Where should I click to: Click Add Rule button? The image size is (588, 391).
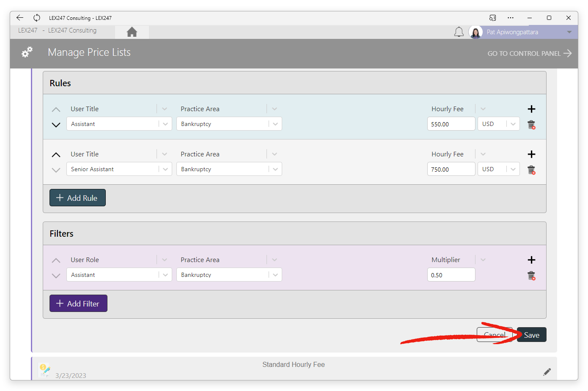point(77,198)
